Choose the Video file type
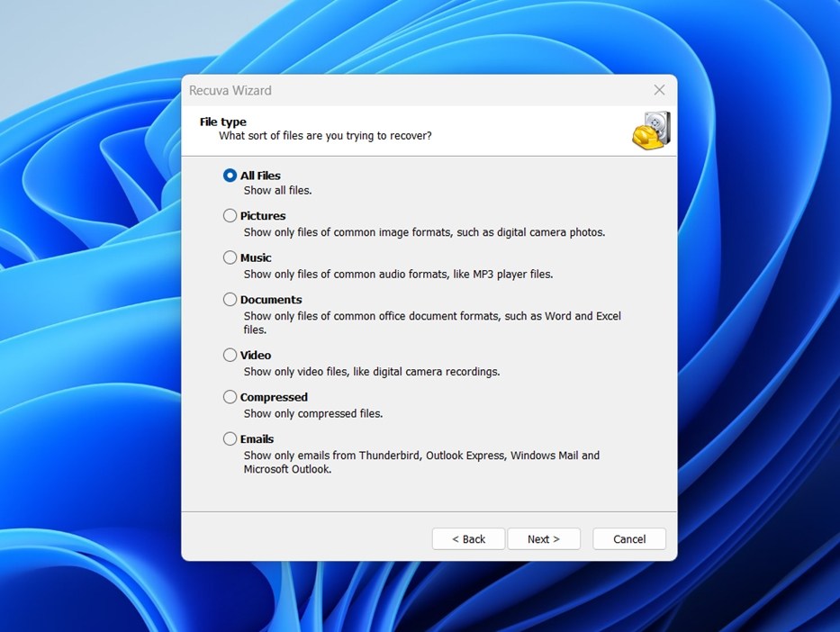 click(x=230, y=355)
